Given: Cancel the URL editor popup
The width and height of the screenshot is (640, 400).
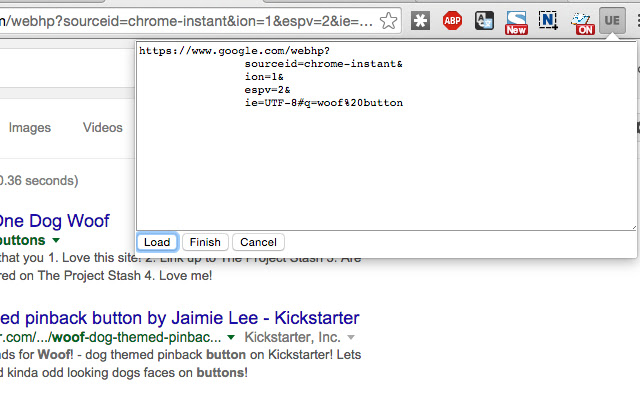Looking at the screenshot, I should tap(258, 242).
